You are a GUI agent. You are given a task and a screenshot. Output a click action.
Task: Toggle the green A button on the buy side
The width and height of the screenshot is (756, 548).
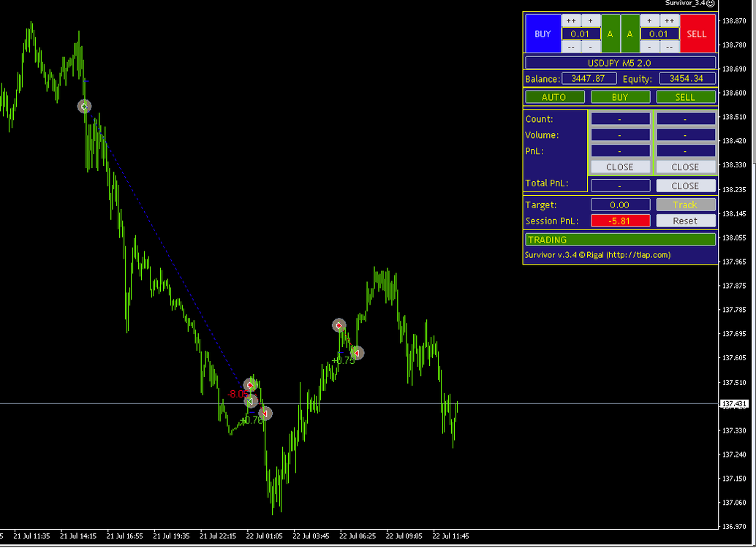[611, 34]
